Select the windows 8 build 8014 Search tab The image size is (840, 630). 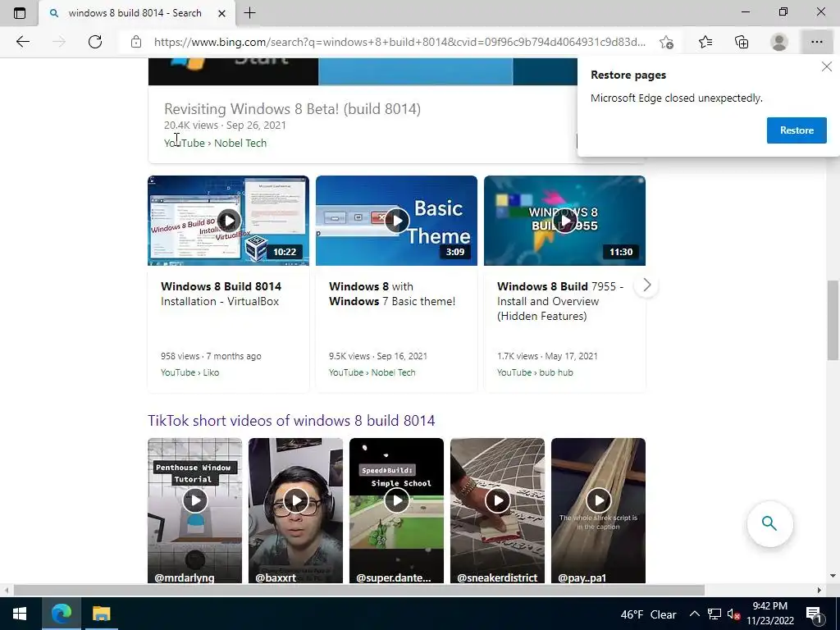(137, 13)
